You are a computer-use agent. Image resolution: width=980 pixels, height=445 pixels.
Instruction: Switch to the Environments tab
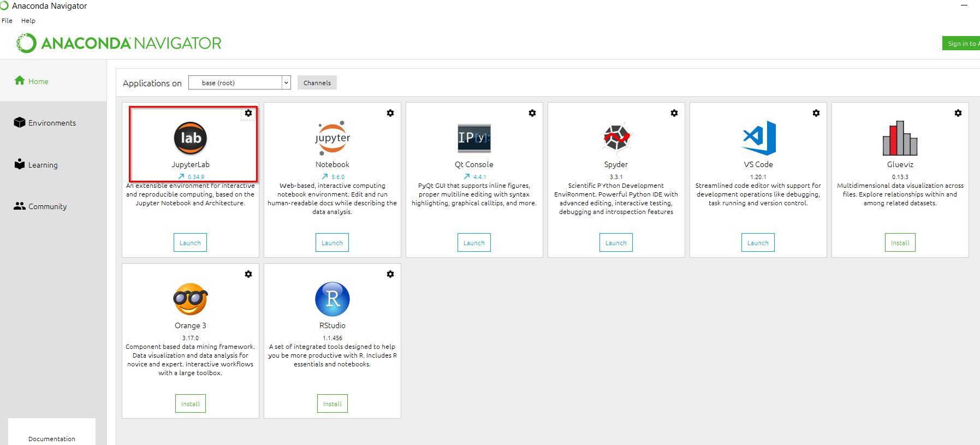[52, 123]
